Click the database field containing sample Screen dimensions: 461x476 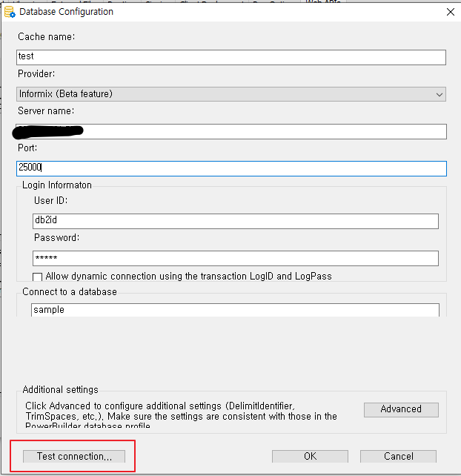235,310
